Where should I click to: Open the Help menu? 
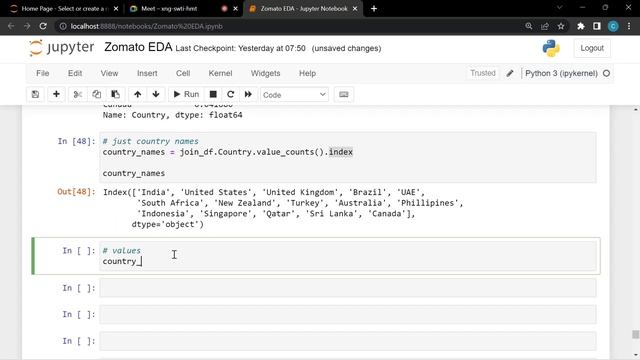[x=307, y=73]
